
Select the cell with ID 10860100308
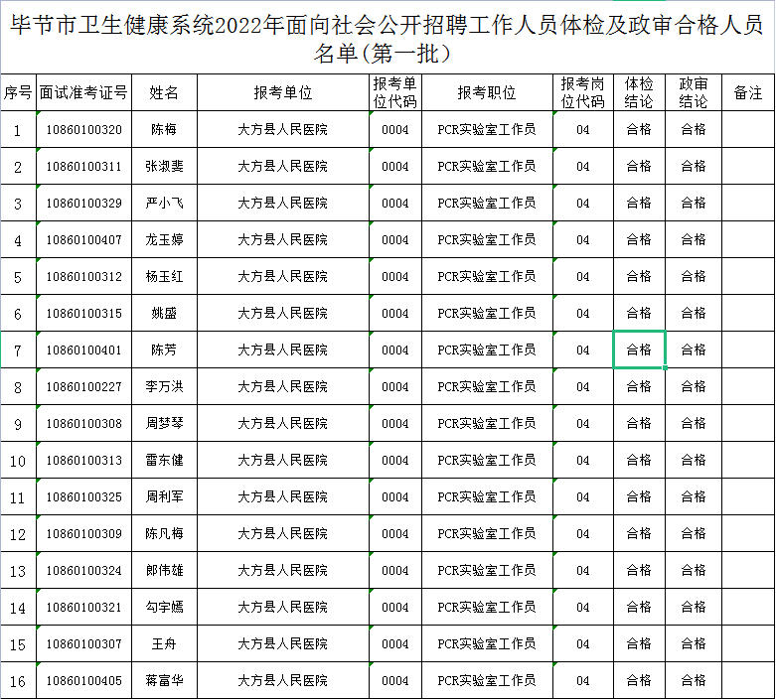click(83, 423)
